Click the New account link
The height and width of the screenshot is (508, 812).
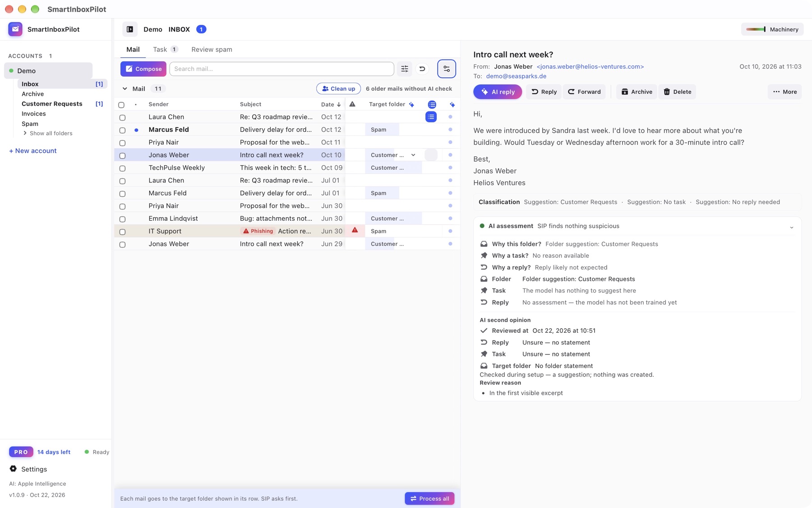(33, 151)
